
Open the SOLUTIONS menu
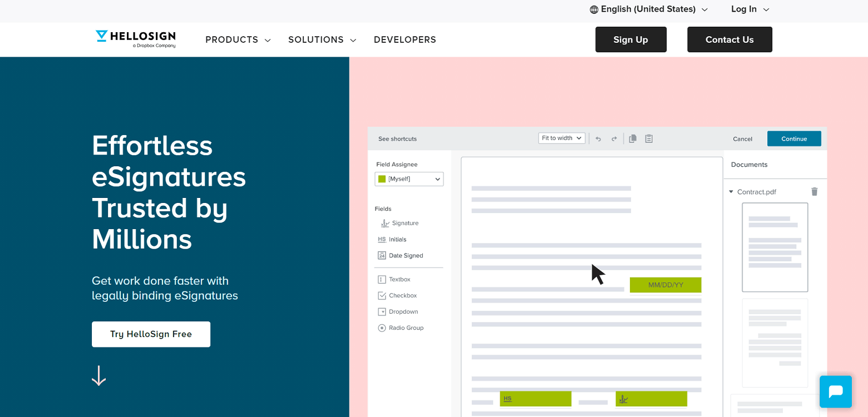click(x=322, y=40)
